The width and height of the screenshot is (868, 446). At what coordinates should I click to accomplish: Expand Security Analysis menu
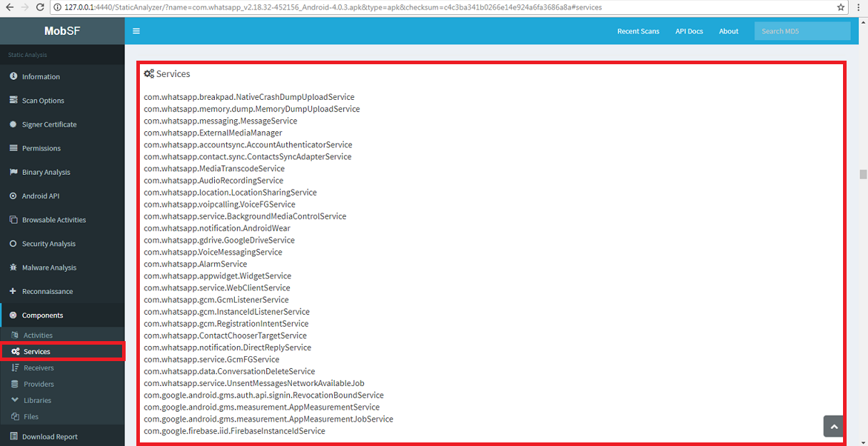coord(62,243)
